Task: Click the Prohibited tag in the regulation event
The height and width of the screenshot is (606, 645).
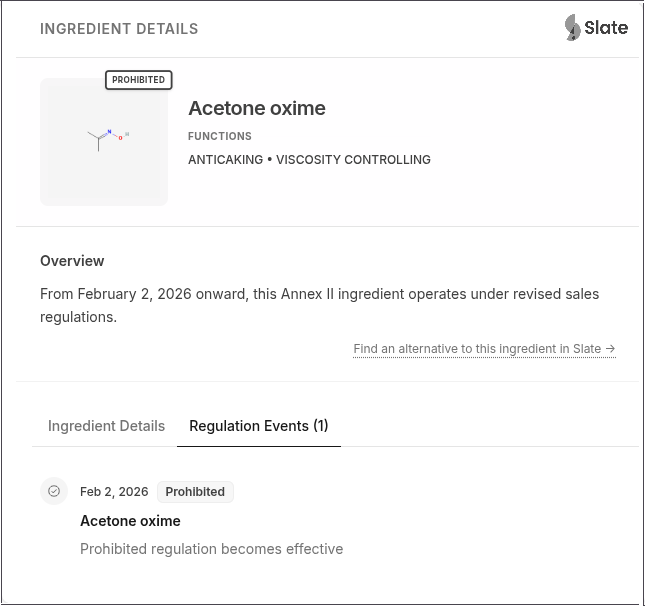Action: pyautogui.click(x=195, y=492)
